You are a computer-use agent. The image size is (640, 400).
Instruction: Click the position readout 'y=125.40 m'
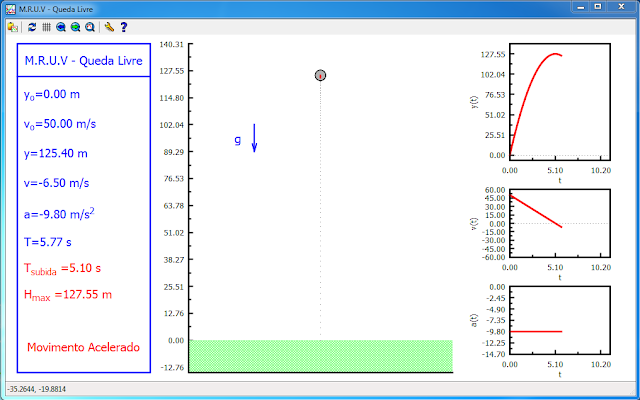point(56,153)
